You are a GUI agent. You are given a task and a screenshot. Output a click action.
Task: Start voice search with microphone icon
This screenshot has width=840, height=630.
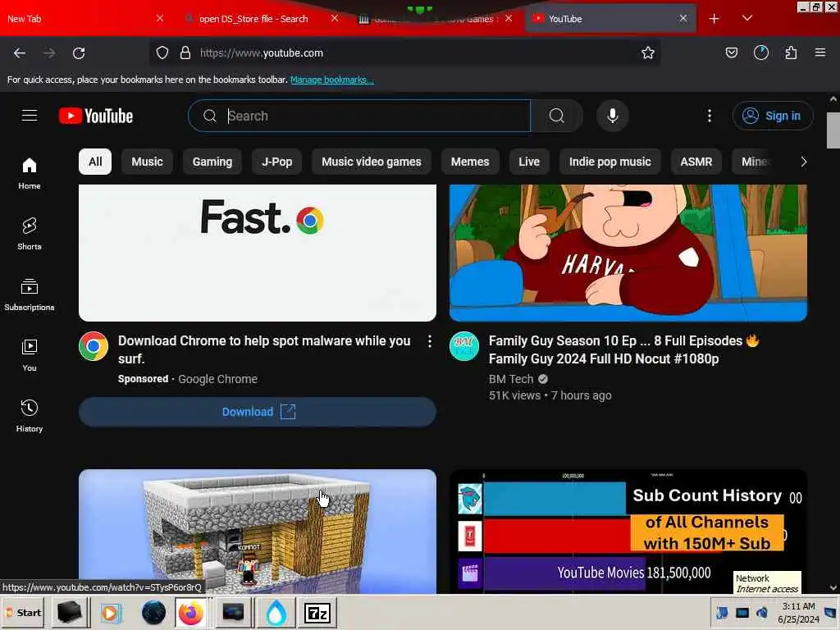[x=612, y=116]
